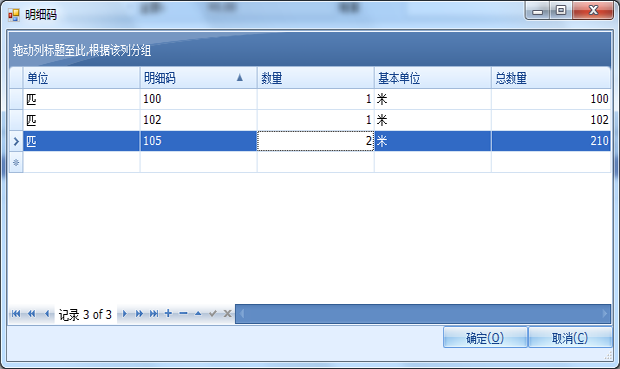Sort by 基本单位 column header

(x=433, y=78)
